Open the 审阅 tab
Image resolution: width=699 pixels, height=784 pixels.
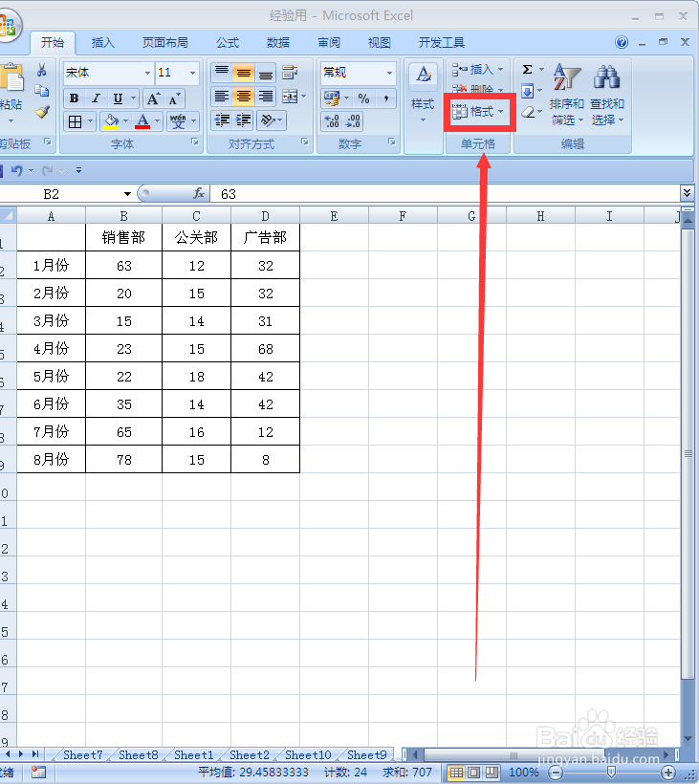click(x=329, y=42)
